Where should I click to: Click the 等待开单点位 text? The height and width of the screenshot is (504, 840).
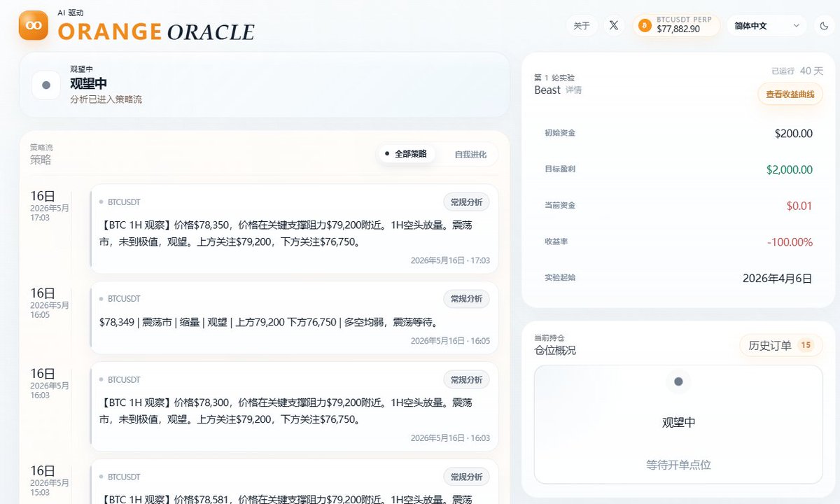click(678, 465)
